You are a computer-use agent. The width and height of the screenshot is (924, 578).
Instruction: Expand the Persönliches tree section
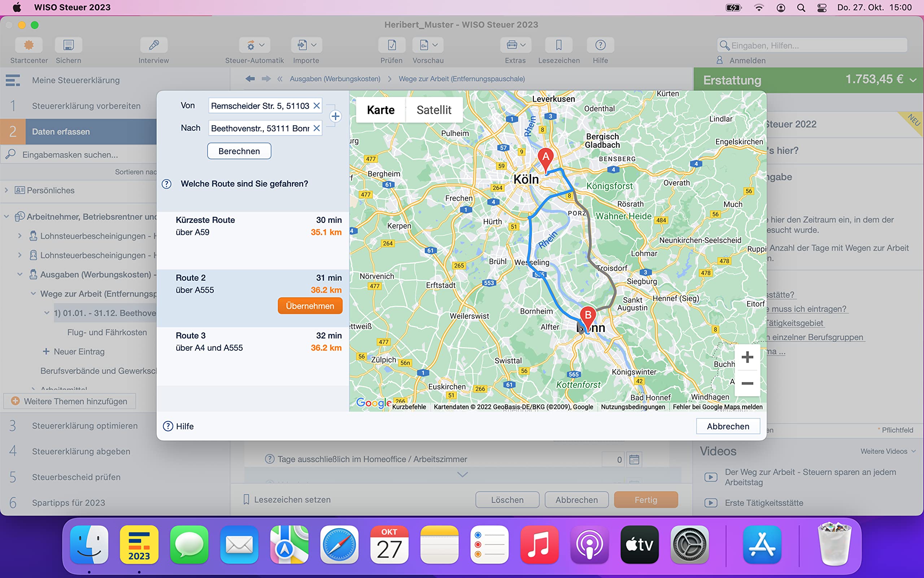[x=6, y=190]
